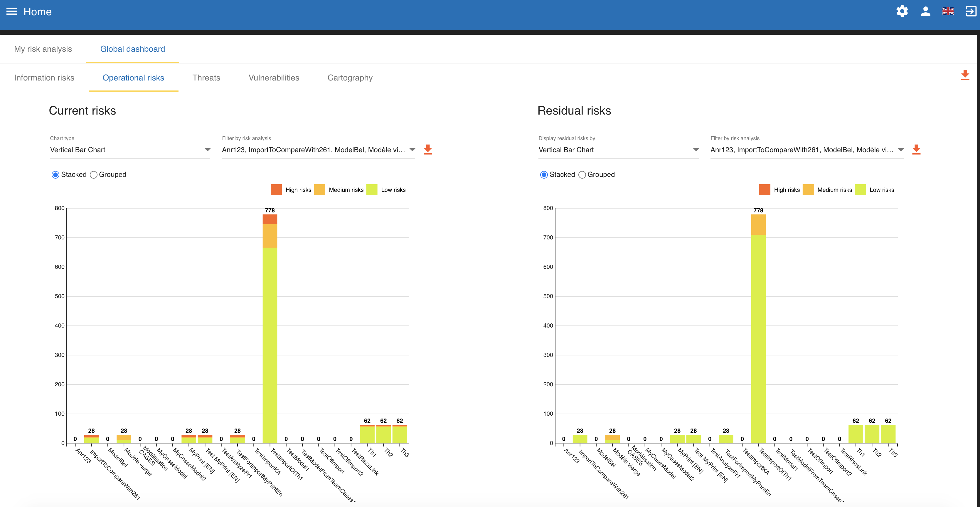Click the 800 axis label in Current risks

[x=60, y=208]
